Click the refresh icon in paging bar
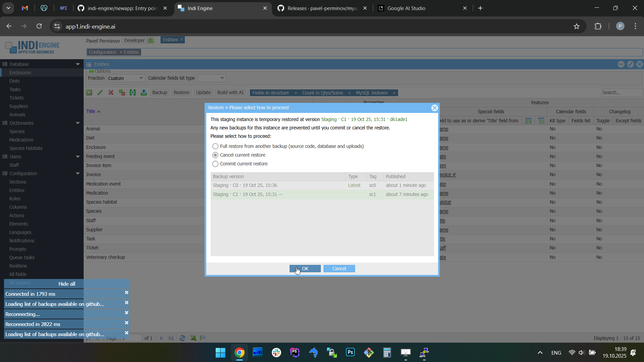The width and height of the screenshot is (644, 362). [182, 338]
